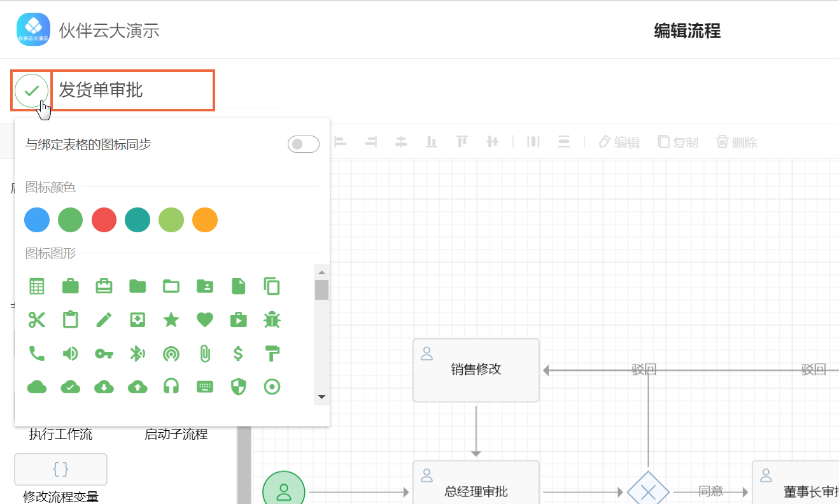
Task: Select the star icon shape
Action: (x=171, y=319)
